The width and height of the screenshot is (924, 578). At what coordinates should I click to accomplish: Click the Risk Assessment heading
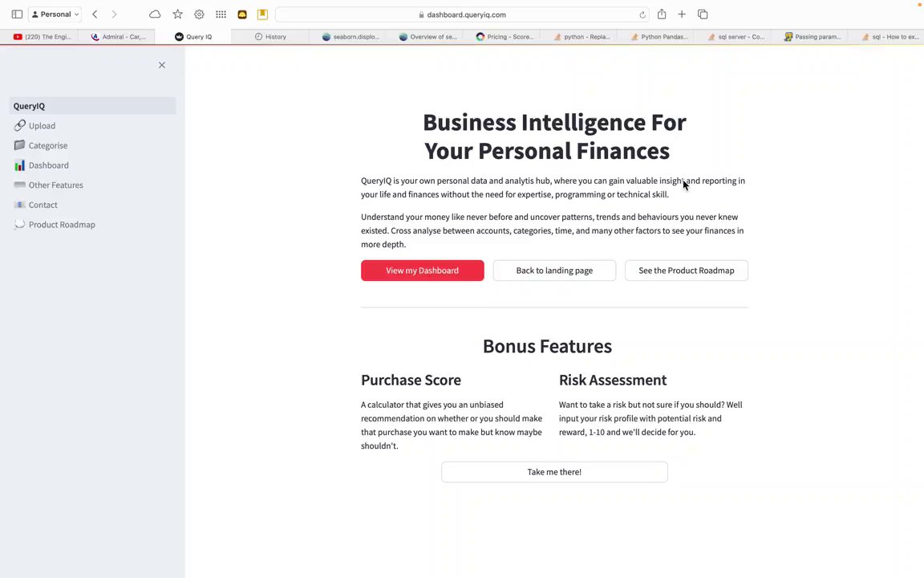[613, 381]
